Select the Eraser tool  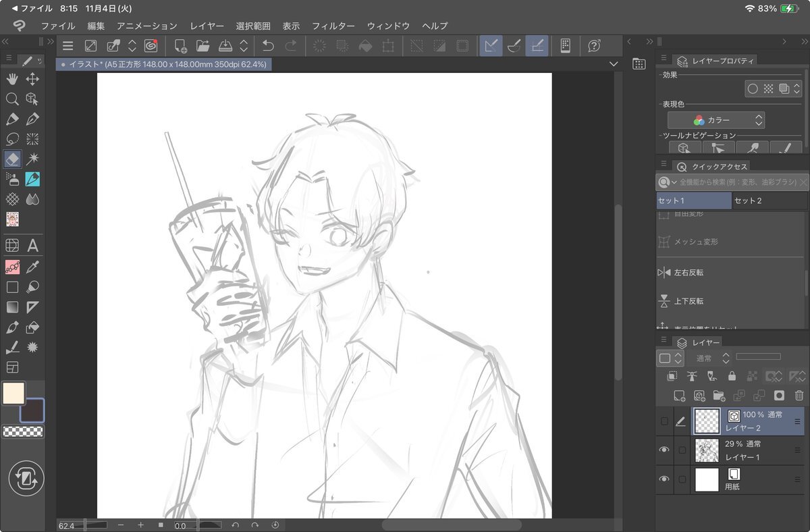pyautogui.click(x=12, y=159)
